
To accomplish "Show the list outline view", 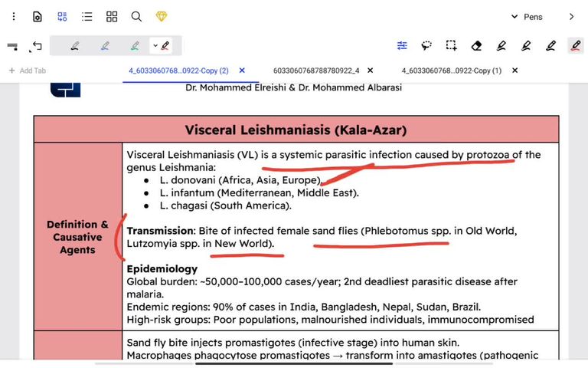I will click(x=87, y=16).
